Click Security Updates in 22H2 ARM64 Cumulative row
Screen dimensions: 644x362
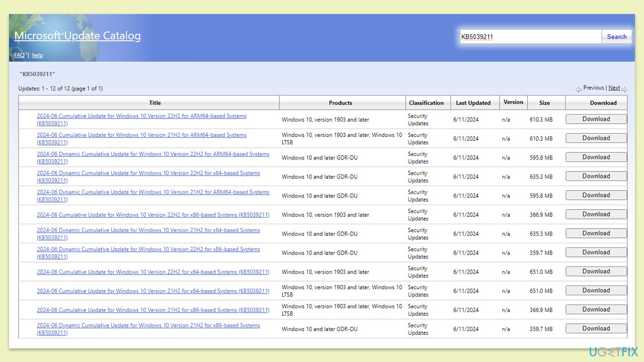[418, 120]
